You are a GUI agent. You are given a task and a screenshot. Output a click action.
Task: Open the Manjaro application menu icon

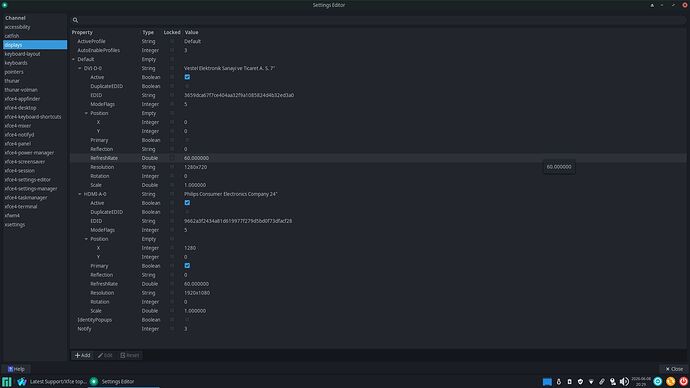click(x=7, y=381)
